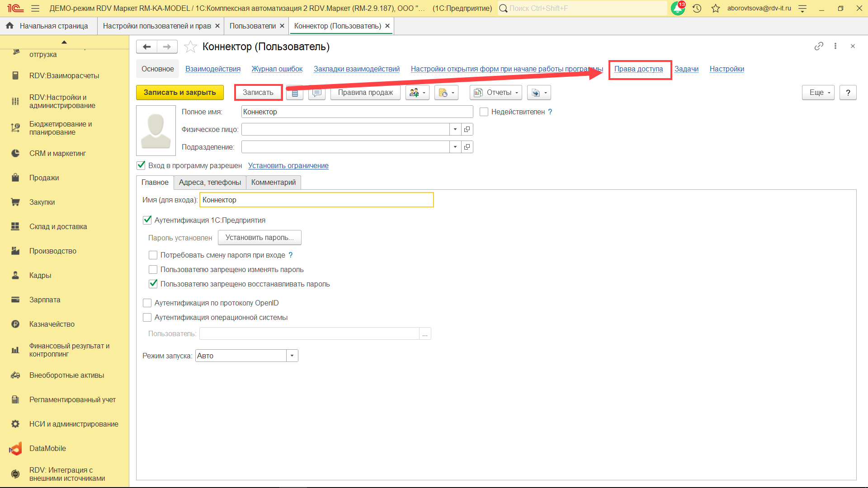Navigate back with the left arrow button
The width and height of the screenshot is (868, 488).
[146, 47]
